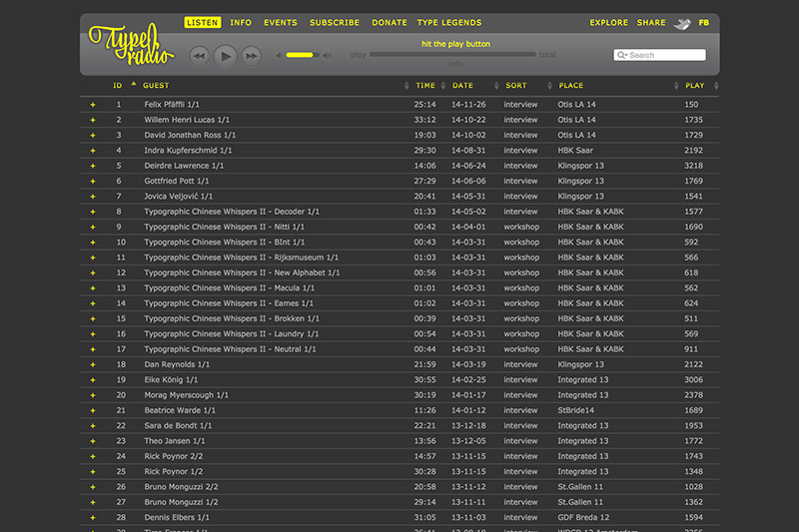Click the Twitter bird icon
Viewport: 799px width, 532px height.
[682, 23]
